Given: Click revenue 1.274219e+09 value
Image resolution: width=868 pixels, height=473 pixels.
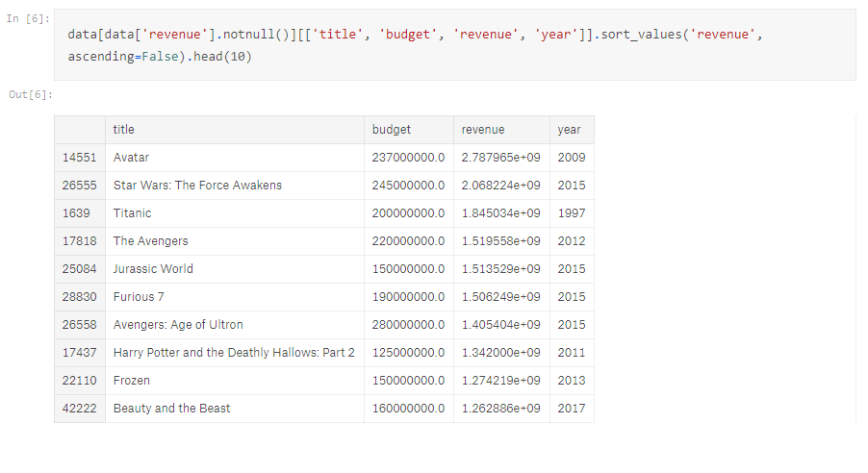Looking at the screenshot, I should [x=502, y=381].
